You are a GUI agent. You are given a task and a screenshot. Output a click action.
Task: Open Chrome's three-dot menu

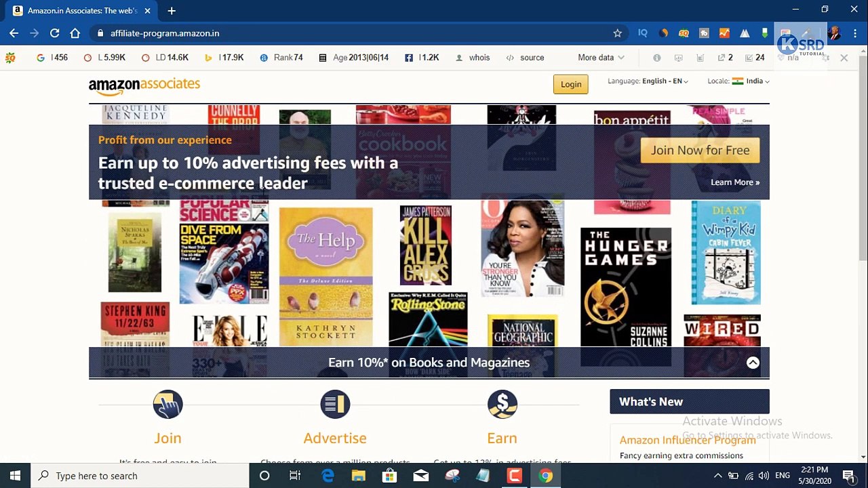[x=854, y=33]
